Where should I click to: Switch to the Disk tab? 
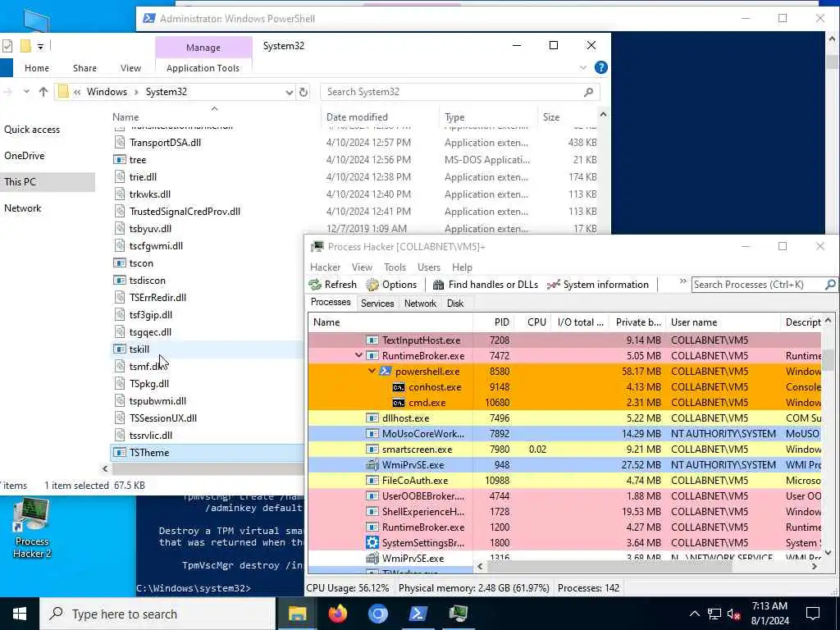click(x=454, y=304)
